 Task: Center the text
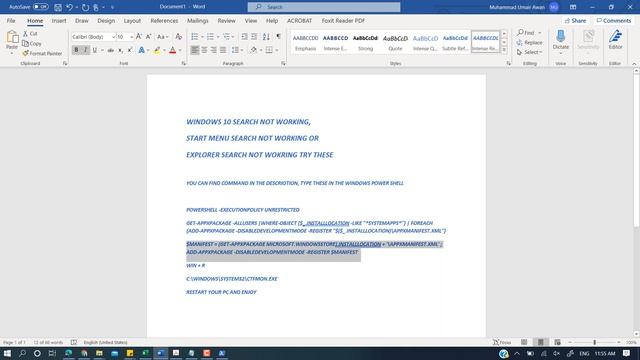pyautogui.click(x=204, y=50)
